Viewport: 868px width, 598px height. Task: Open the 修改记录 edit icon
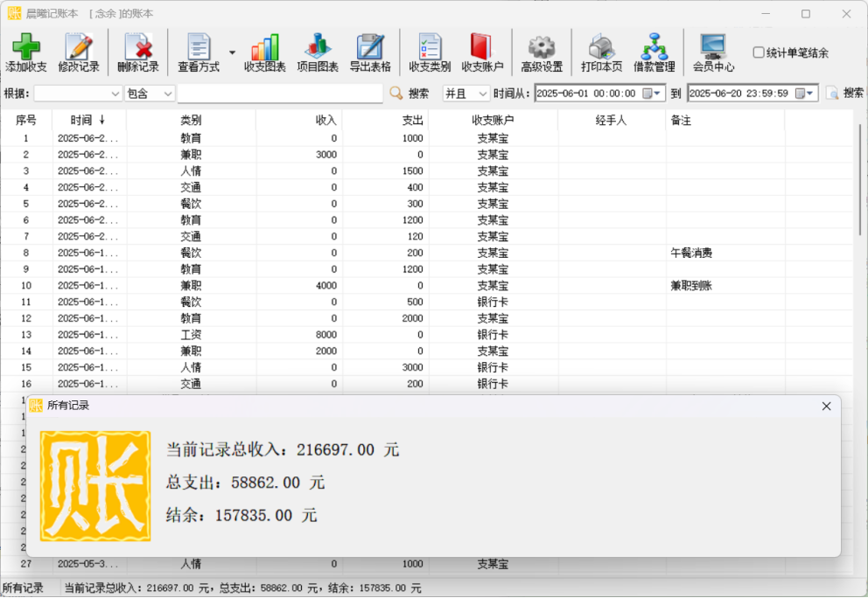click(x=79, y=46)
